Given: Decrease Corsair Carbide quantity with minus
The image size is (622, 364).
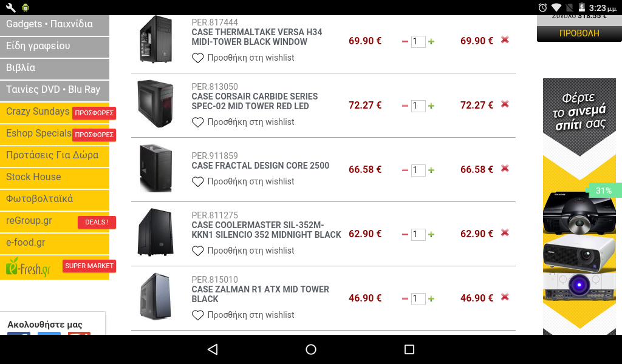Looking at the screenshot, I should click(x=405, y=106).
